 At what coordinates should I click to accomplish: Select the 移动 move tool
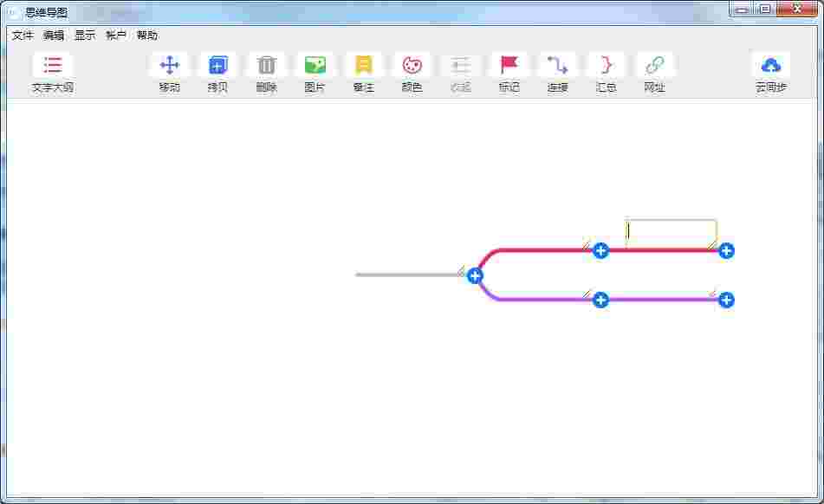coord(169,73)
